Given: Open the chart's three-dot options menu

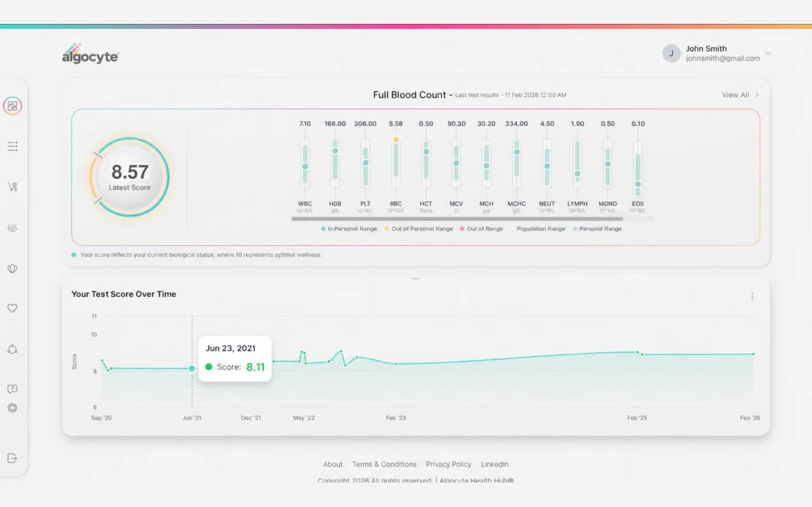Looking at the screenshot, I should point(752,296).
